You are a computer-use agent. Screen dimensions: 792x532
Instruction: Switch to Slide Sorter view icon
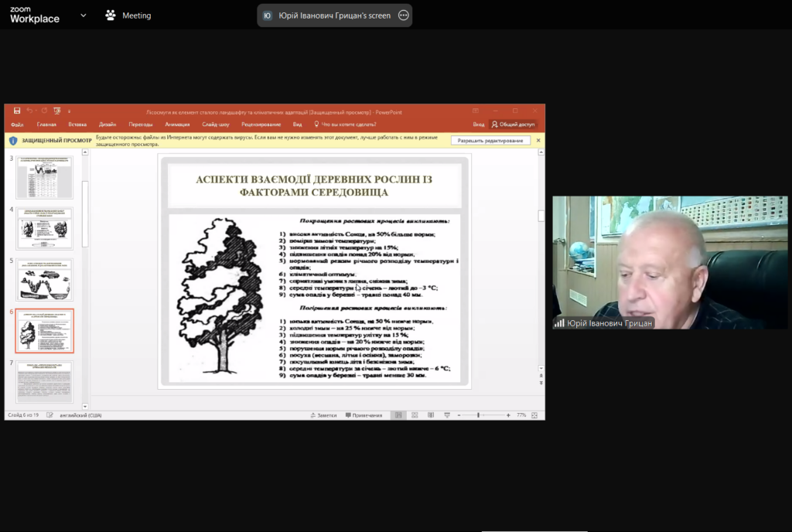[x=415, y=415]
